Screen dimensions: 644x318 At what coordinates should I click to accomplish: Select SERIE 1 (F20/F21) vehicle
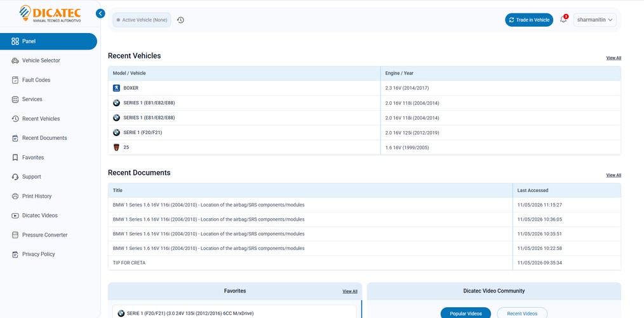pos(365,132)
